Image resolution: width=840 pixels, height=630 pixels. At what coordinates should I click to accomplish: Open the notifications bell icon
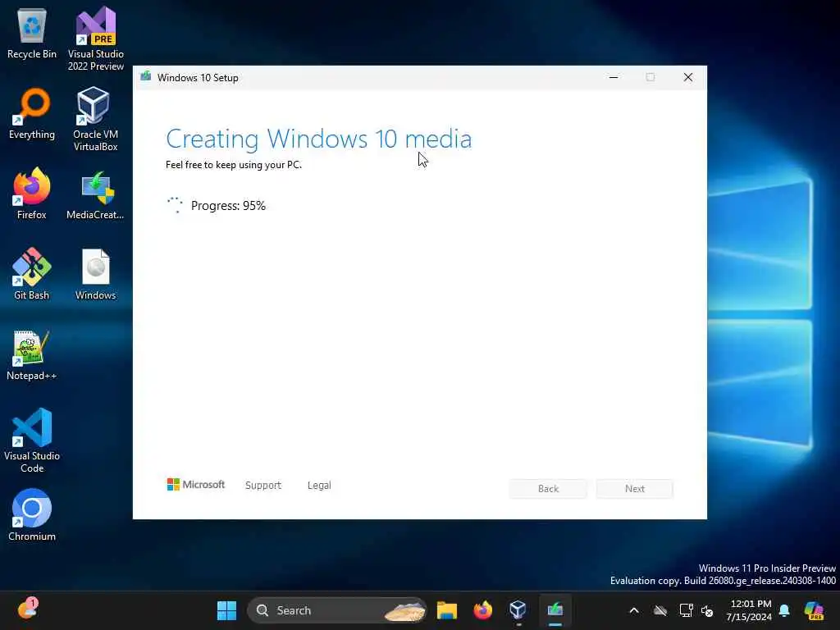point(784,610)
